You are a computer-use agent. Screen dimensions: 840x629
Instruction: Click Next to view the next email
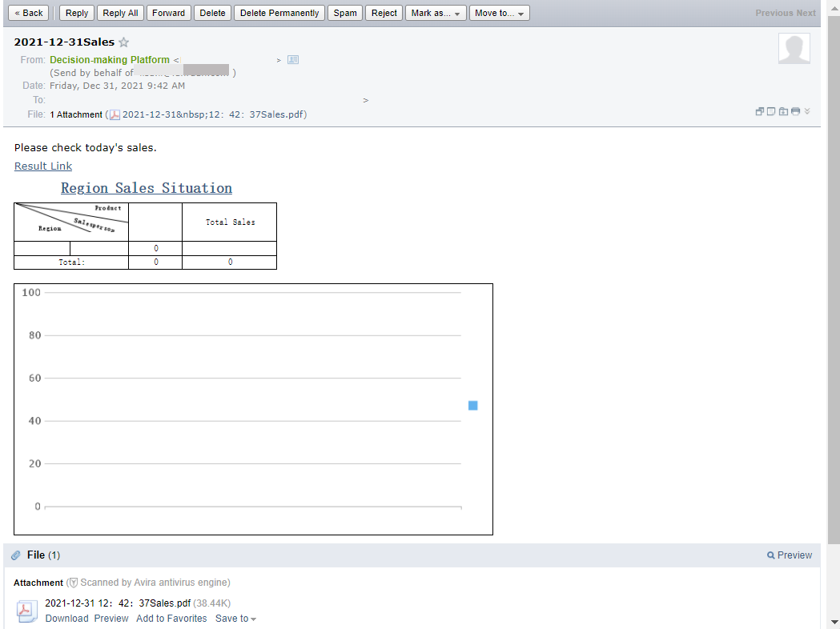point(807,13)
